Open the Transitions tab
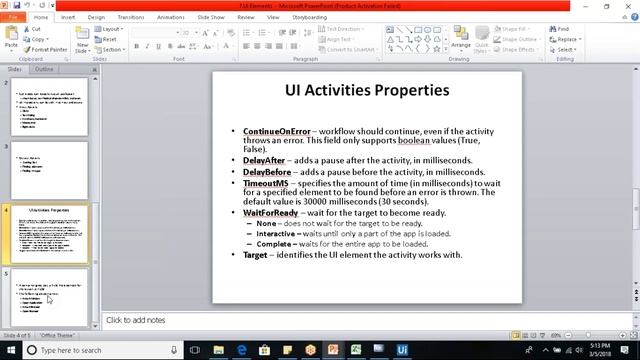640x360 pixels. coord(131,17)
